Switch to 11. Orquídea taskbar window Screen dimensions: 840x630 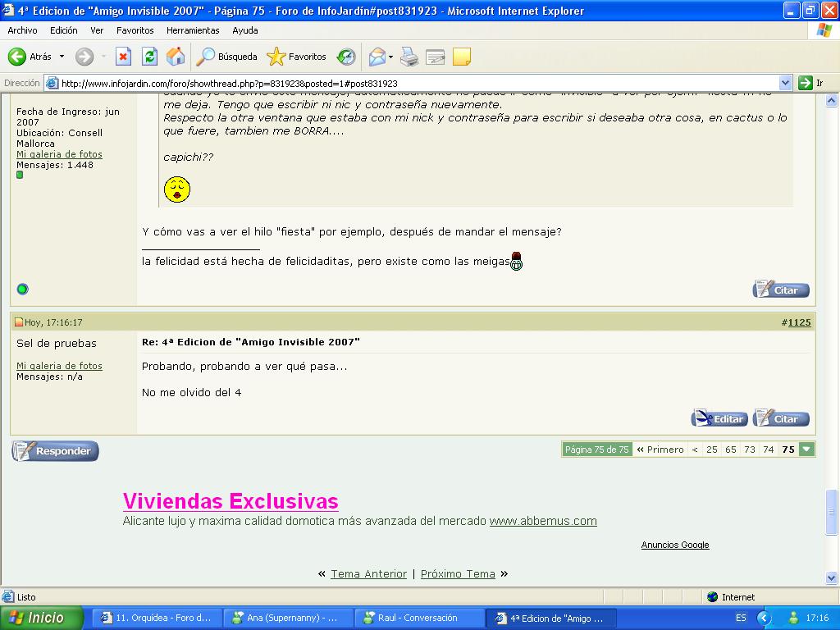[x=156, y=618]
